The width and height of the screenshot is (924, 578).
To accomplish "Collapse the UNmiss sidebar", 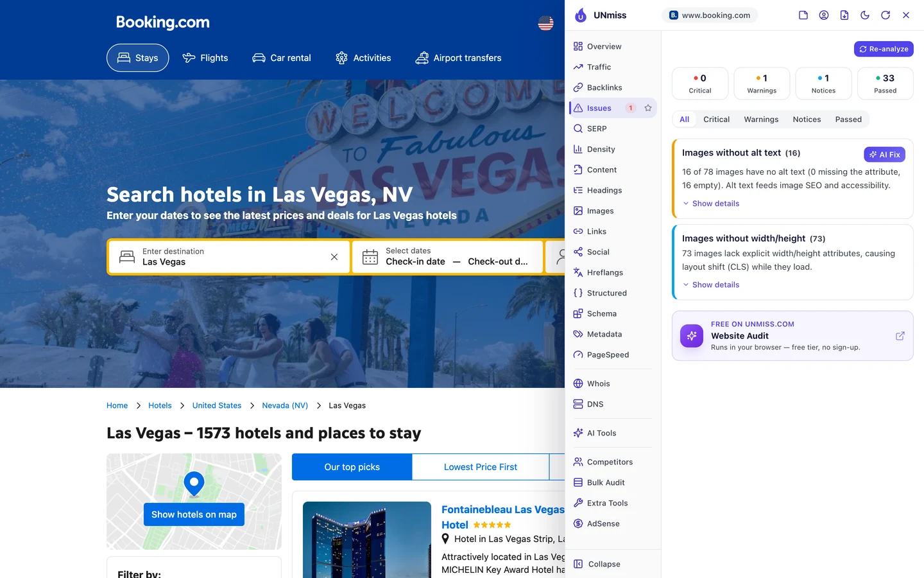I will click(613, 564).
